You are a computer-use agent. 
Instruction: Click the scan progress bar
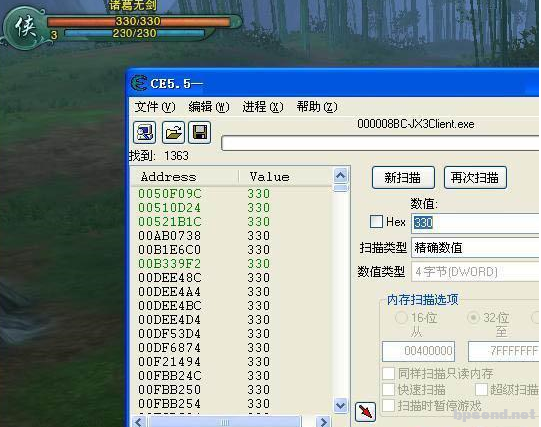pos(381,143)
